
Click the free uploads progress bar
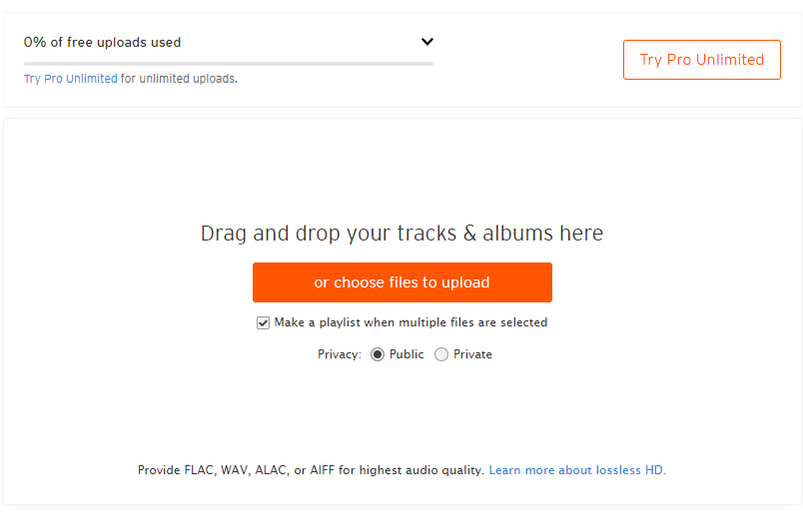[228, 64]
